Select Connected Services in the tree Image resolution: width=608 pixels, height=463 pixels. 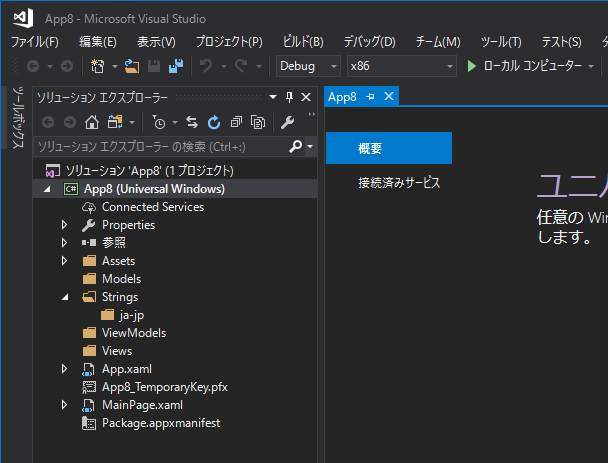click(153, 207)
